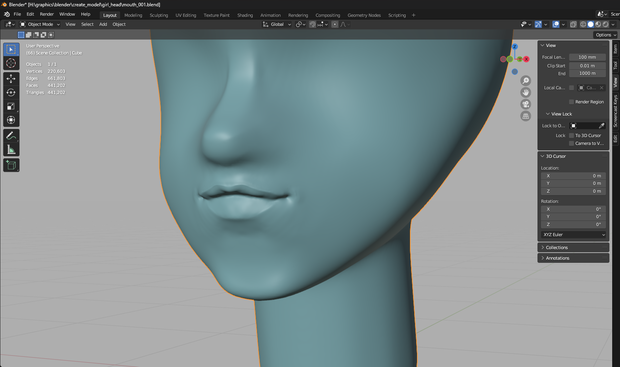Select the Annotate tool
Screen dimensions: 620x367
pos(11,136)
